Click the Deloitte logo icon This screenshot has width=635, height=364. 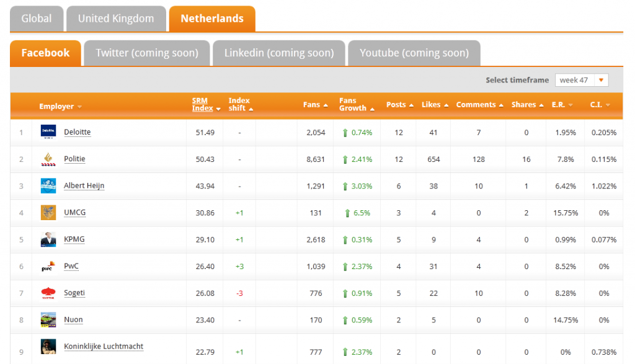pos(48,132)
